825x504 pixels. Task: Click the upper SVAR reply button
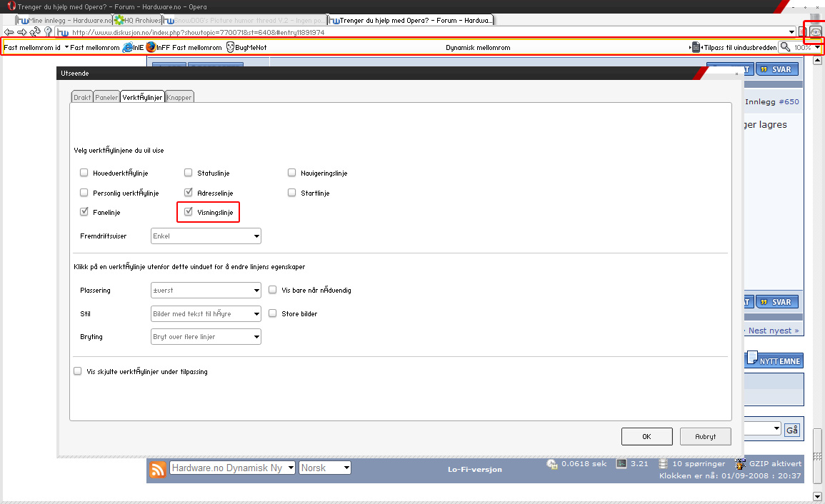tap(777, 69)
